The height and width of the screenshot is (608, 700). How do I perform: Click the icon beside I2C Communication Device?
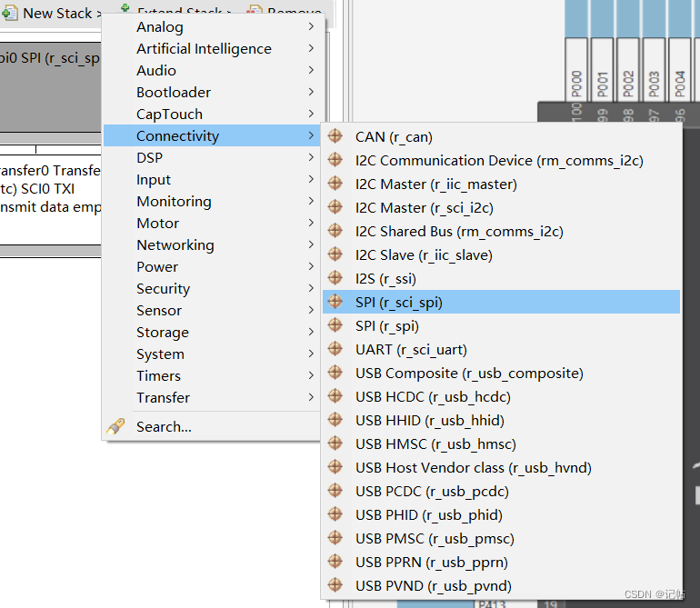(x=335, y=159)
